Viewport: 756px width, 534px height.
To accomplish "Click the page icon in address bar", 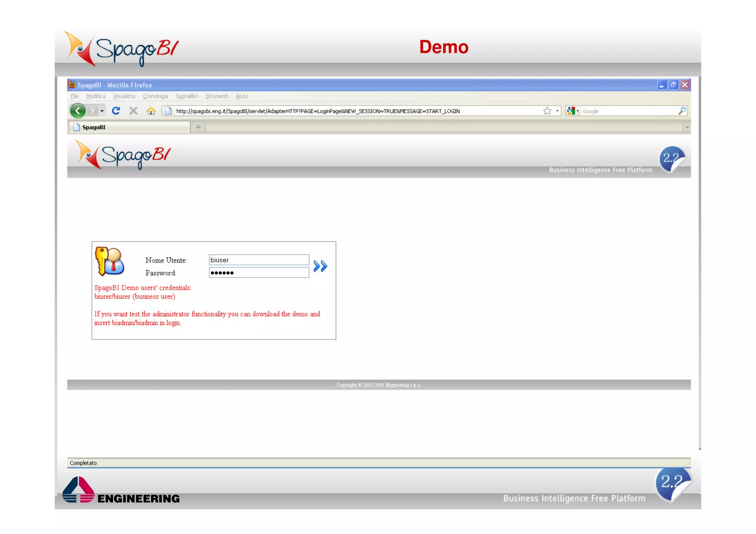I will pos(168,111).
